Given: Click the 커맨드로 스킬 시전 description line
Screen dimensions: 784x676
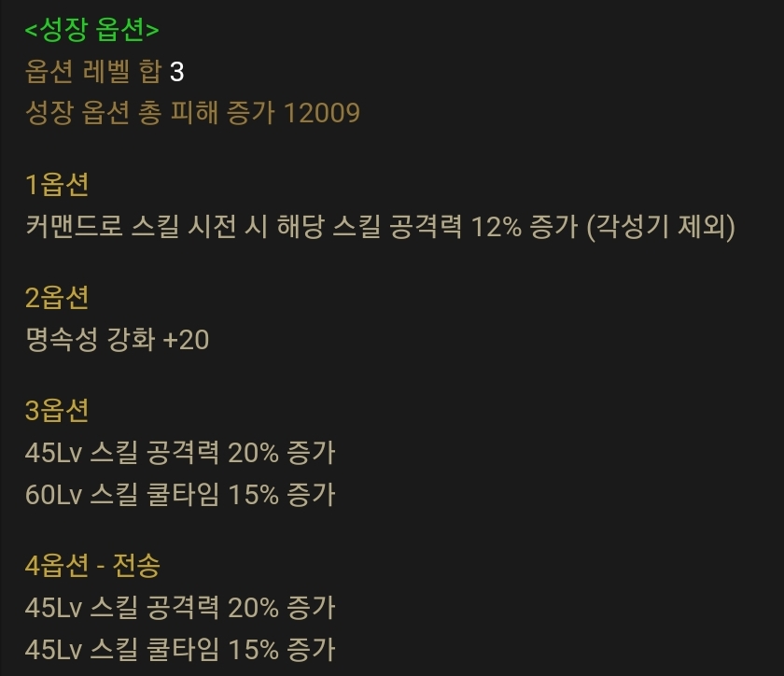Looking at the screenshot, I should [x=380, y=226].
